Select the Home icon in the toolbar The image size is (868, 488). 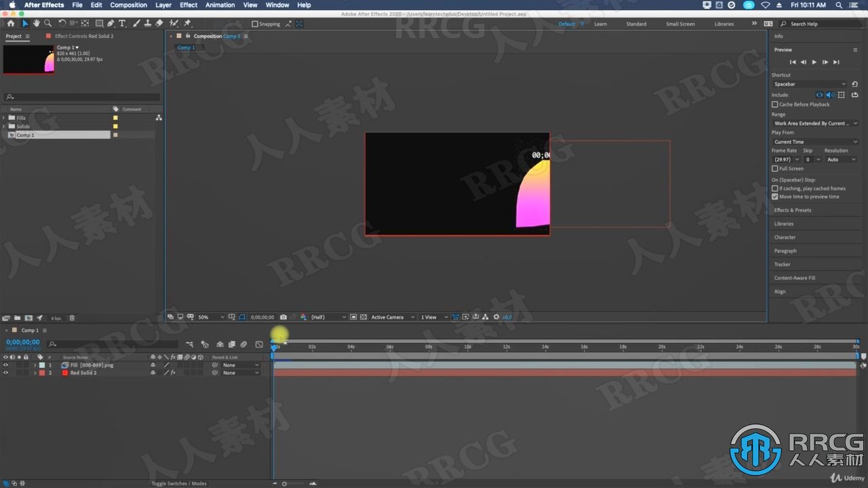[x=10, y=23]
